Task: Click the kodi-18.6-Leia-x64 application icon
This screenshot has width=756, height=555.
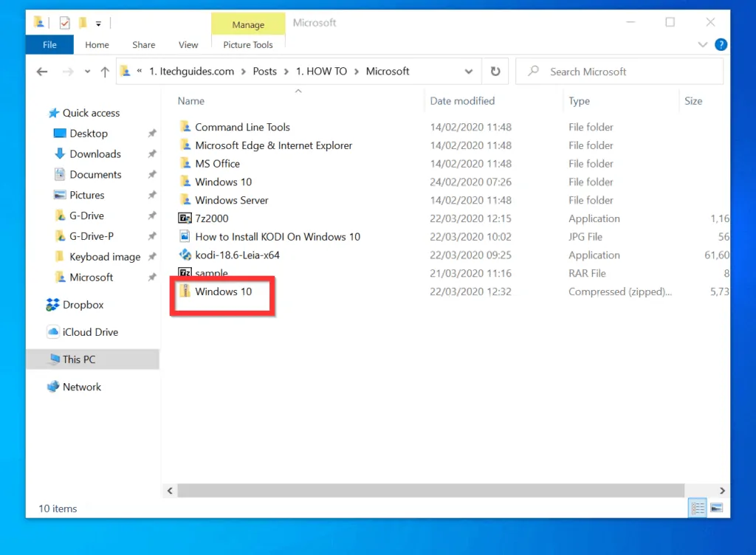Action: tap(185, 255)
